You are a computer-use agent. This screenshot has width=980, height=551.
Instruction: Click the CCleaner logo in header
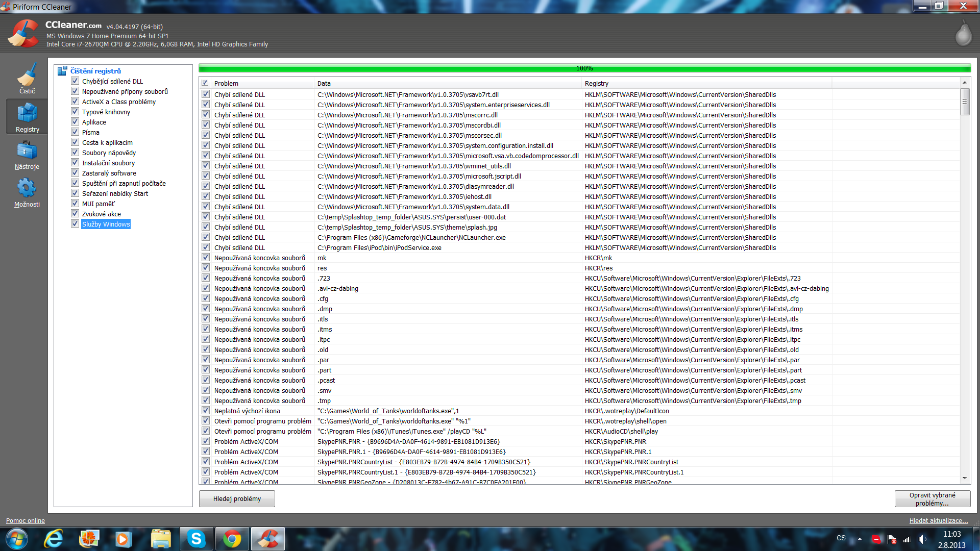click(23, 34)
